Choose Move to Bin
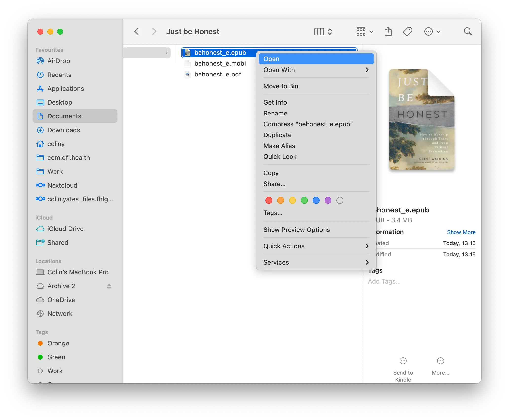Image resolution: width=509 pixels, height=420 pixels. (x=281, y=86)
